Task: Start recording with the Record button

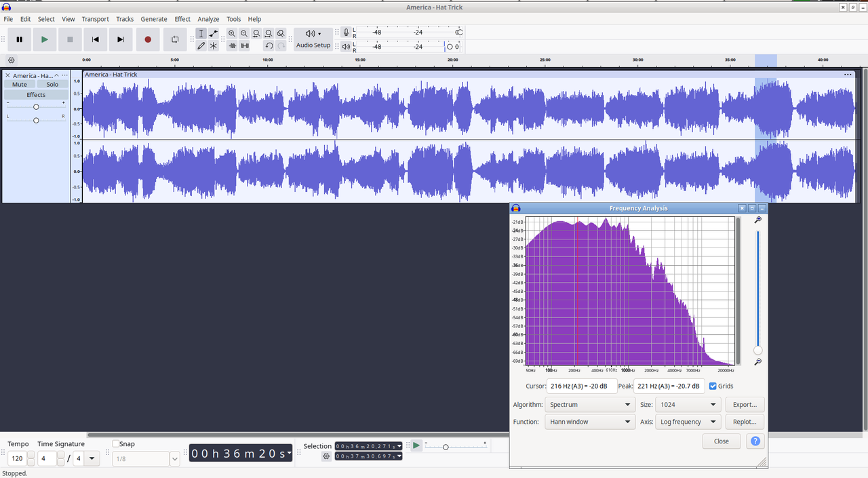Action: (x=148, y=39)
